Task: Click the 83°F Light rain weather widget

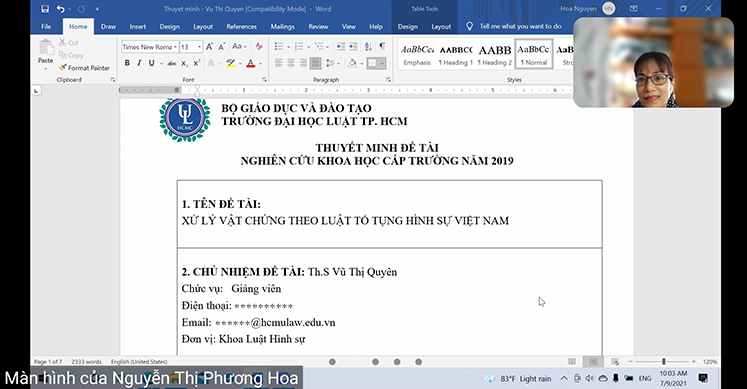Action: tap(518, 379)
